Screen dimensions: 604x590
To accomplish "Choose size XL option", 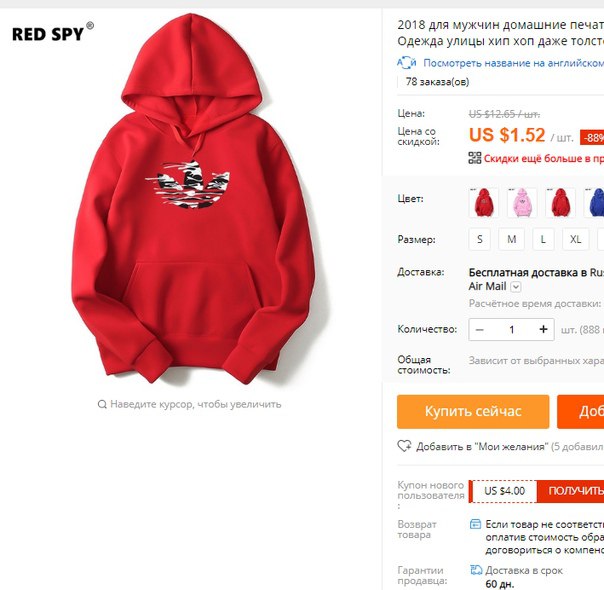I will pos(575,239).
